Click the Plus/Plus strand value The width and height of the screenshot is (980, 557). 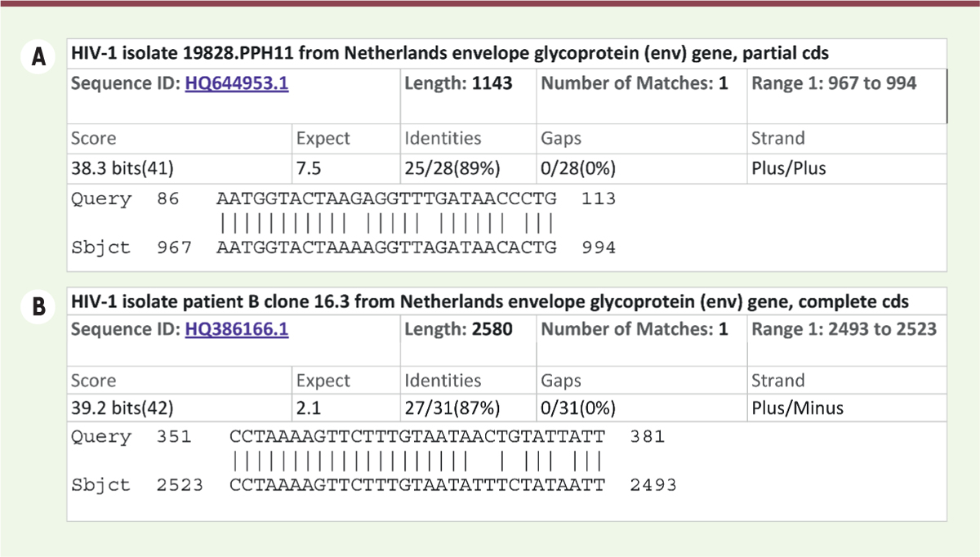pos(788,168)
